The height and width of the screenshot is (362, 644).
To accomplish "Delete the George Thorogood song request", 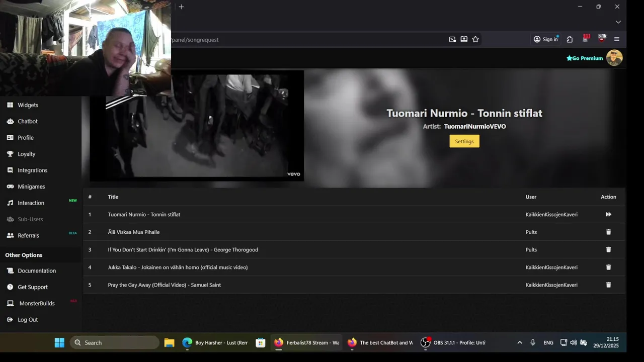I will 608,249.
